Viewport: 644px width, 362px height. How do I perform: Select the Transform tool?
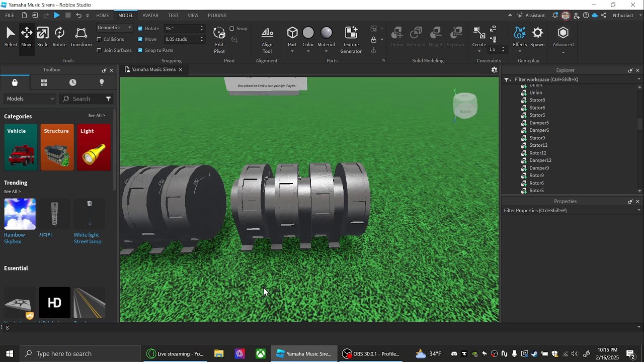point(81,38)
